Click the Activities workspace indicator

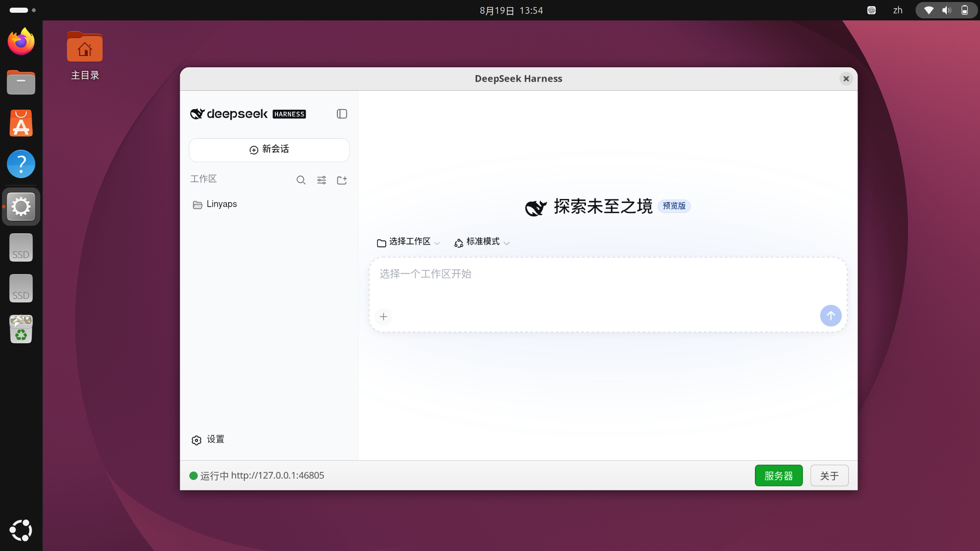(22, 10)
